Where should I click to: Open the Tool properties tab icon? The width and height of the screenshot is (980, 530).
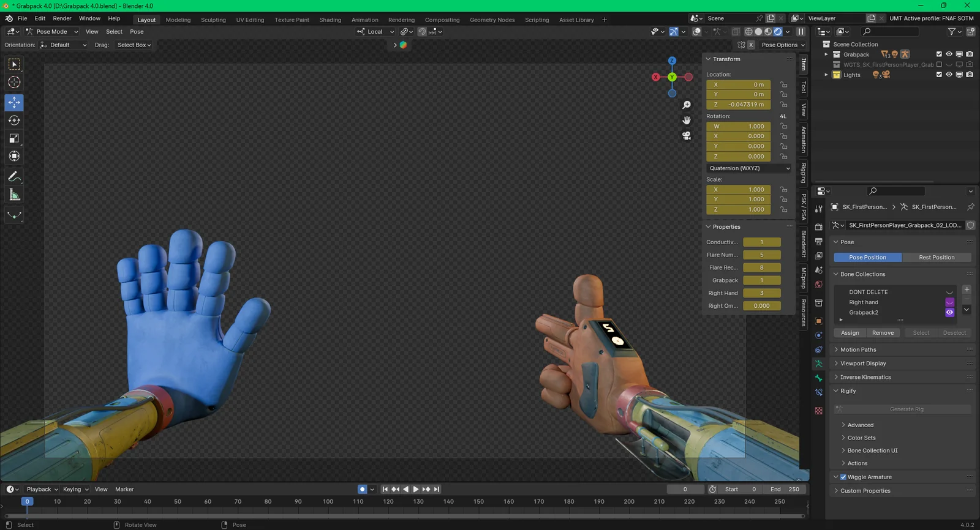coord(819,209)
